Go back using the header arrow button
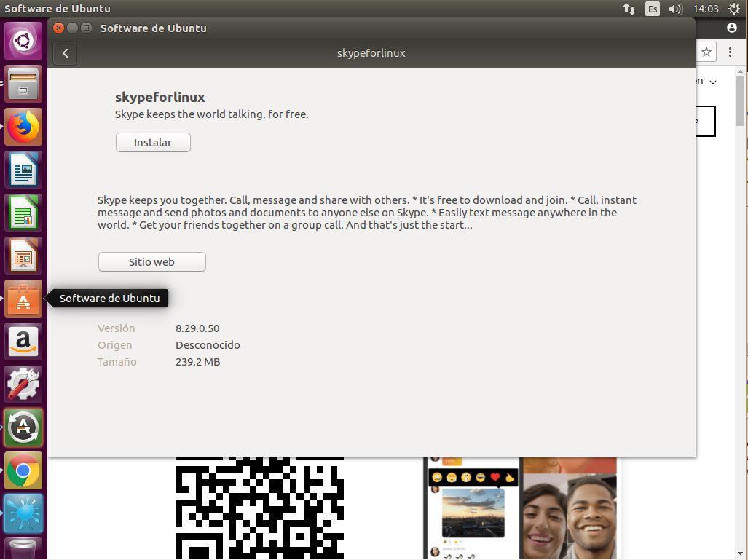The width and height of the screenshot is (748, 560). click(x=65, y=53)
